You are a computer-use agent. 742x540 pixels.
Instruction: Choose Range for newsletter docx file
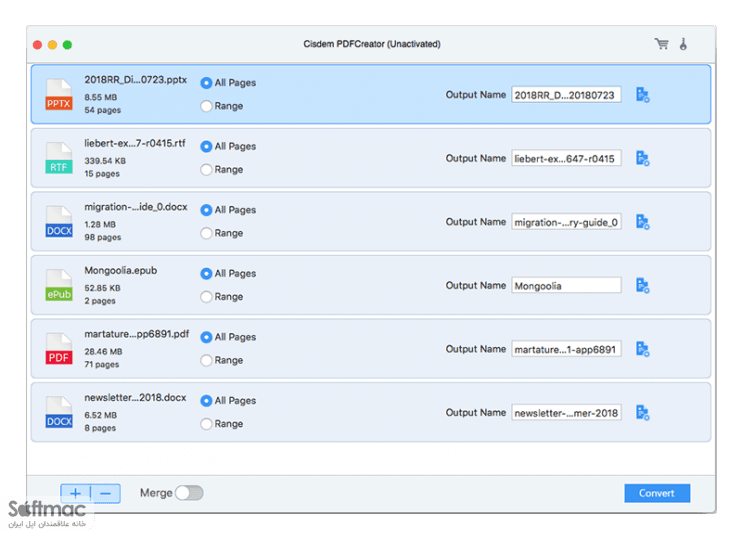[x=206, y=424]
